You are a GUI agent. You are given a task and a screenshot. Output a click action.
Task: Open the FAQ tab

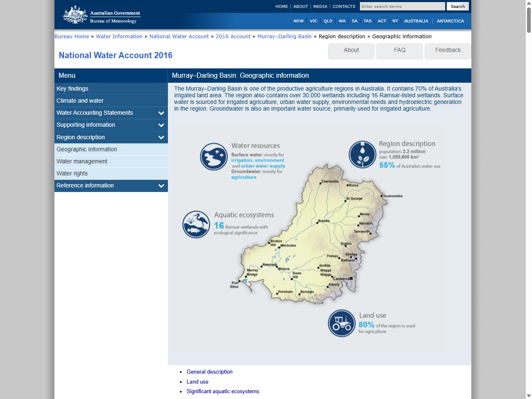click(399, 50)
